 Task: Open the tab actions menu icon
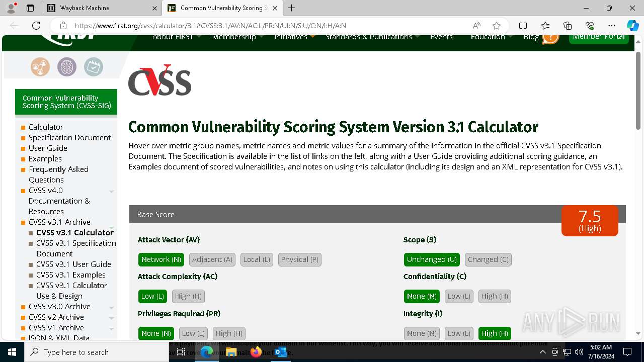[30, 8]
